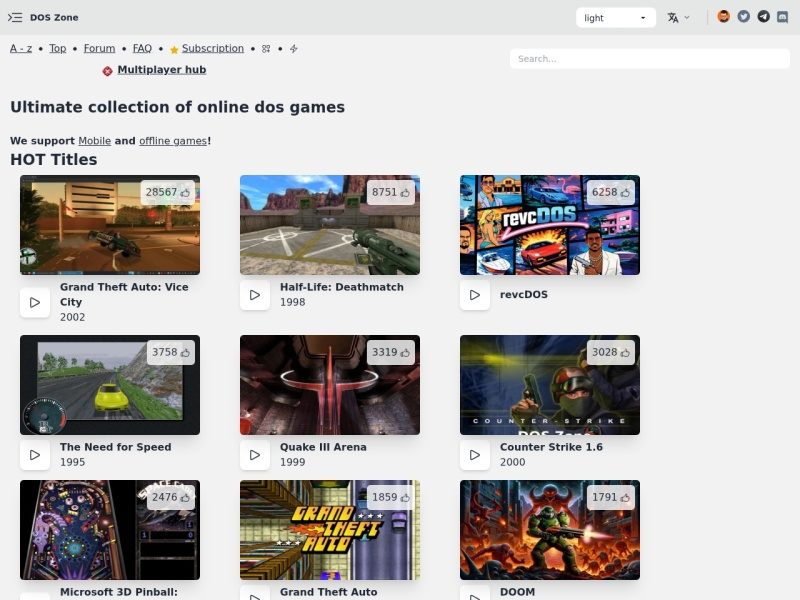Open the theme dropdown showing light
Viewport: 800px width, 600px height.
click(x=615, y=18)
